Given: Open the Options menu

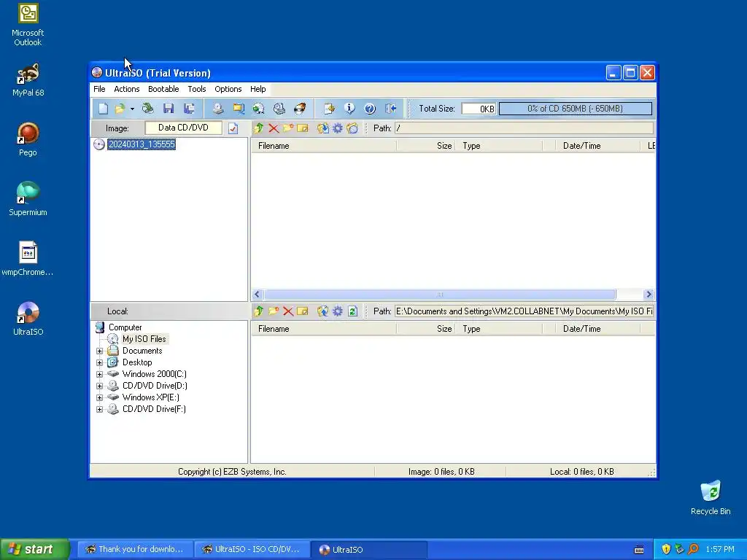Looking at the screenshot, I should coord(228,89).
